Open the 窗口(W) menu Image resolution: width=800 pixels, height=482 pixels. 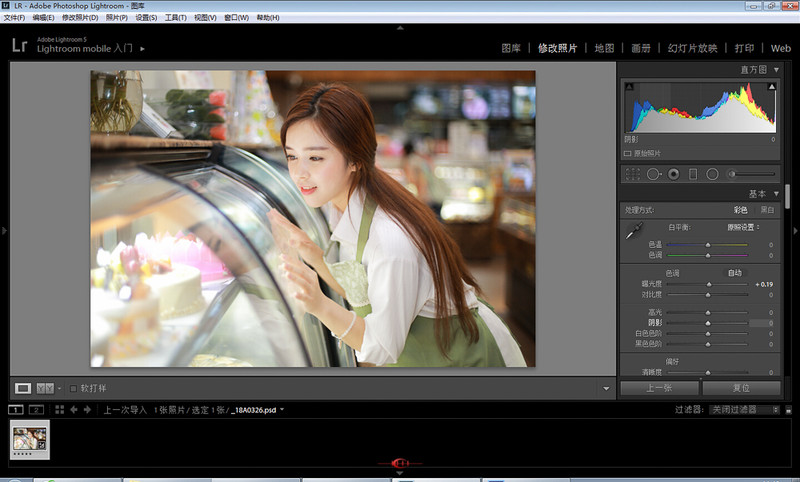[x=237, y=17]
